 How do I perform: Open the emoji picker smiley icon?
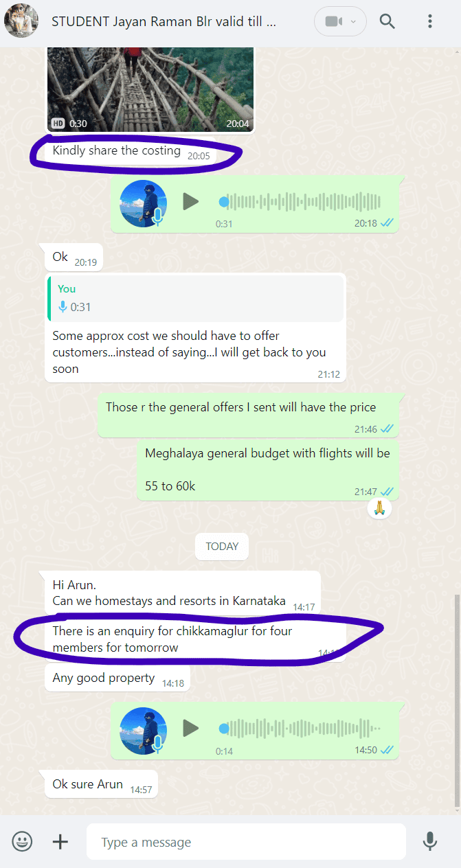23,841
